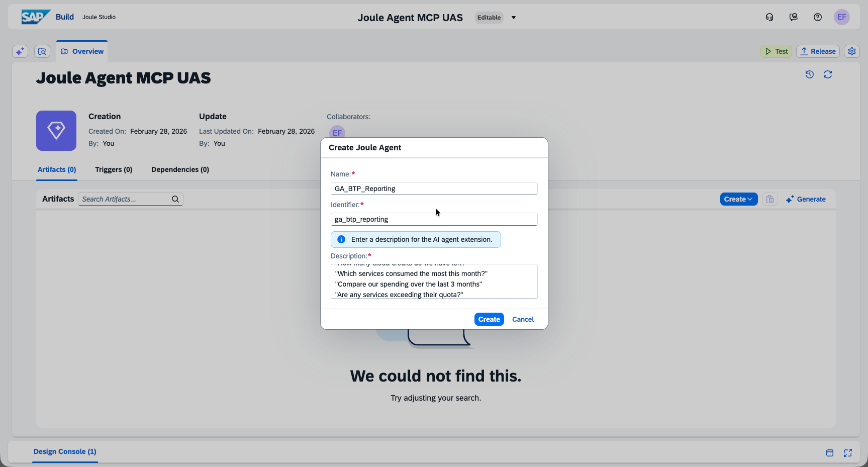Screen dimensions: 868x467
Task: Select the Triggers (0) tab
Action: [x=114, y=169]
